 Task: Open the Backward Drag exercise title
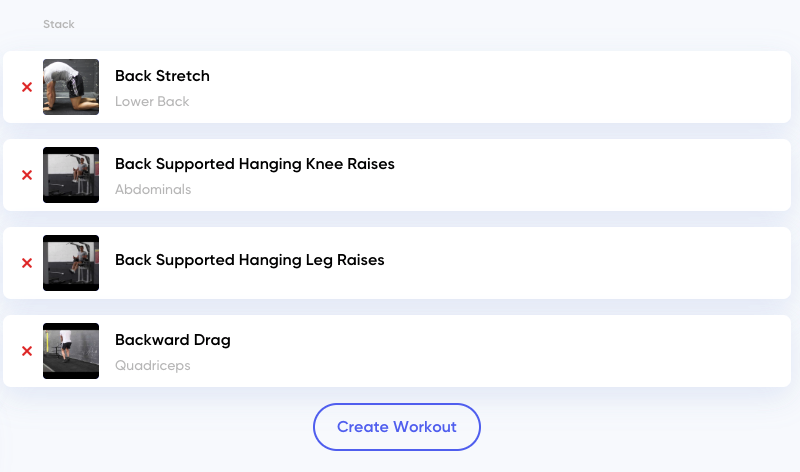tap(172, 340)
